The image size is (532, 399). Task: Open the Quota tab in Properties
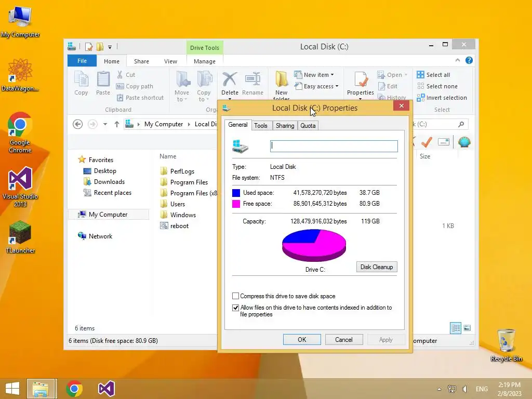308,126
